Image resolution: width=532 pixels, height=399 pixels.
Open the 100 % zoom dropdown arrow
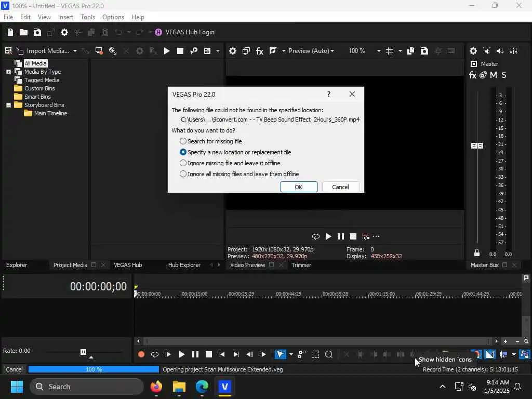[x=379, y=51]
